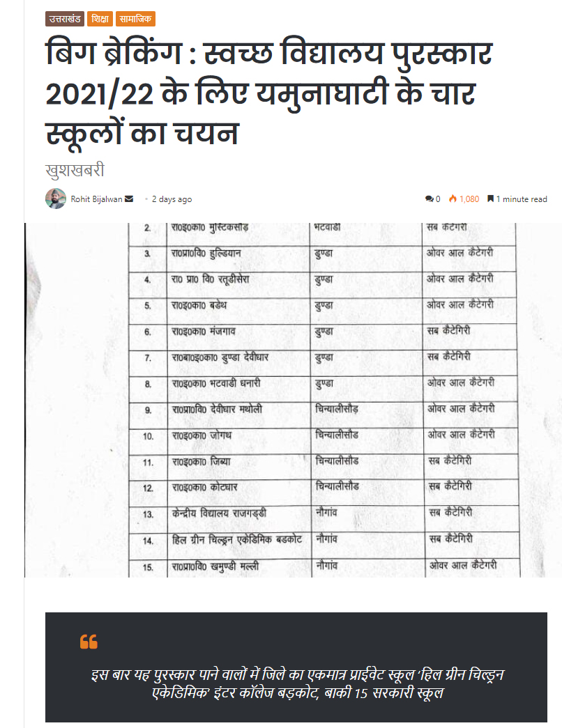Click the bookmark reading-time icon

click(491, 199)
